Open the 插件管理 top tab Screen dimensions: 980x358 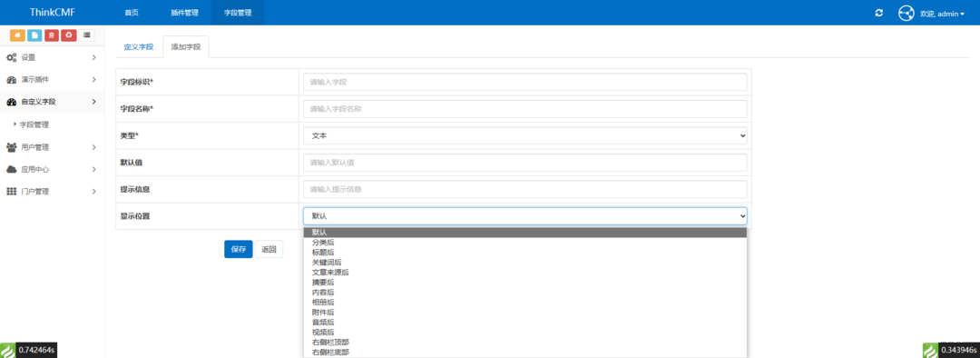pos(184,13)
